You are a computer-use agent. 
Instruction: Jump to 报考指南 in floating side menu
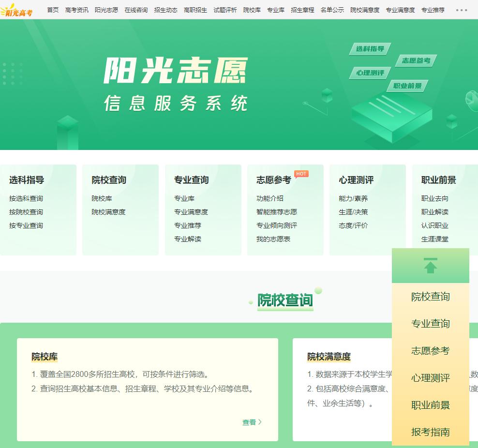pos(431,432)
